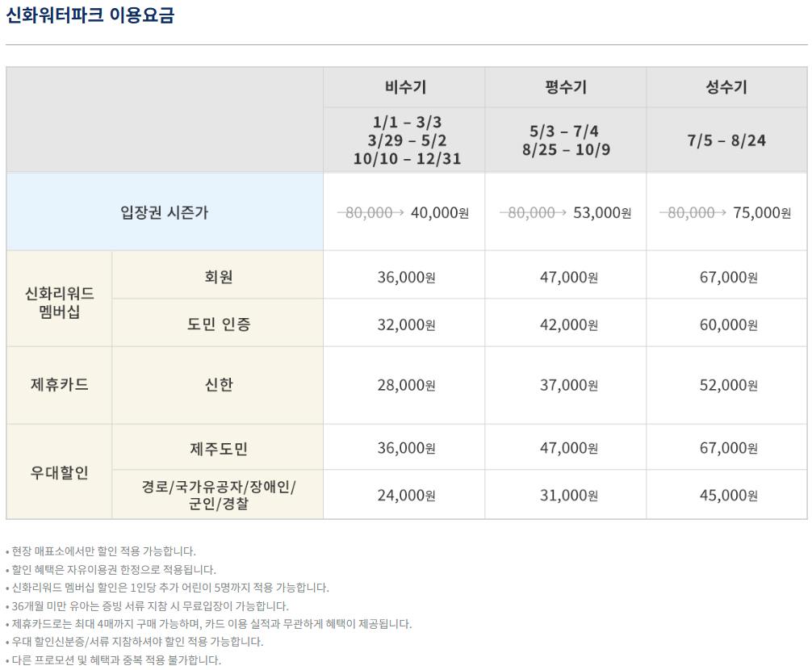Screen dimensions: 812x670
Task: Click the 53,000원 season price
Action: coord(602,213)
